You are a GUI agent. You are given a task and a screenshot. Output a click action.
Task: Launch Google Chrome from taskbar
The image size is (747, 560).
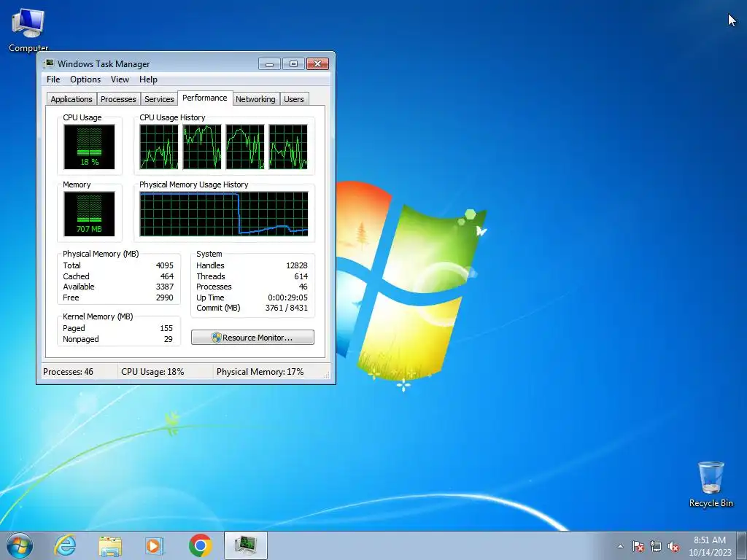click(200, 545)
